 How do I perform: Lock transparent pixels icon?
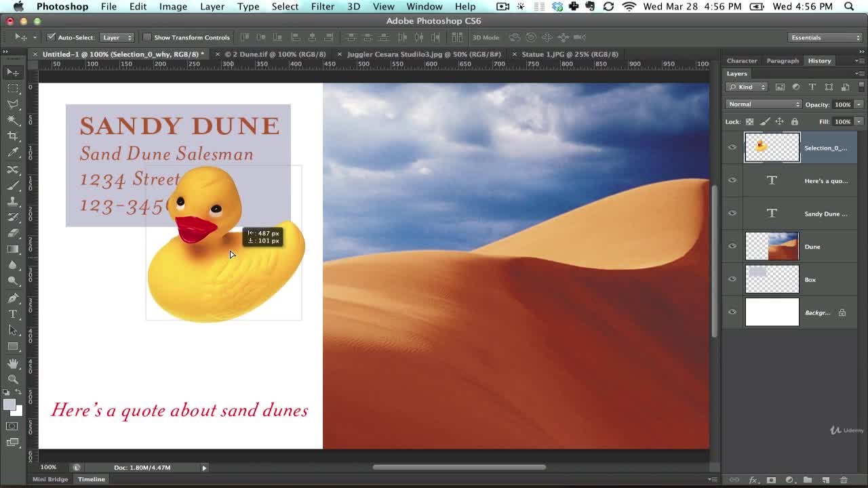(749, 121)
